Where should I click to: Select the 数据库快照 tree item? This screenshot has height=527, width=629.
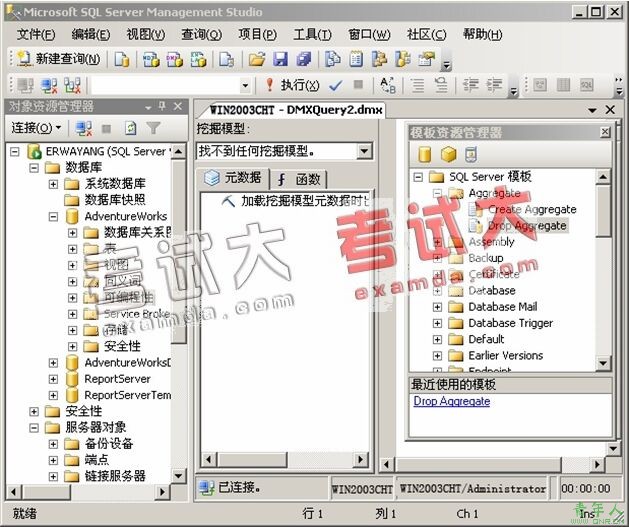(115, 200)
